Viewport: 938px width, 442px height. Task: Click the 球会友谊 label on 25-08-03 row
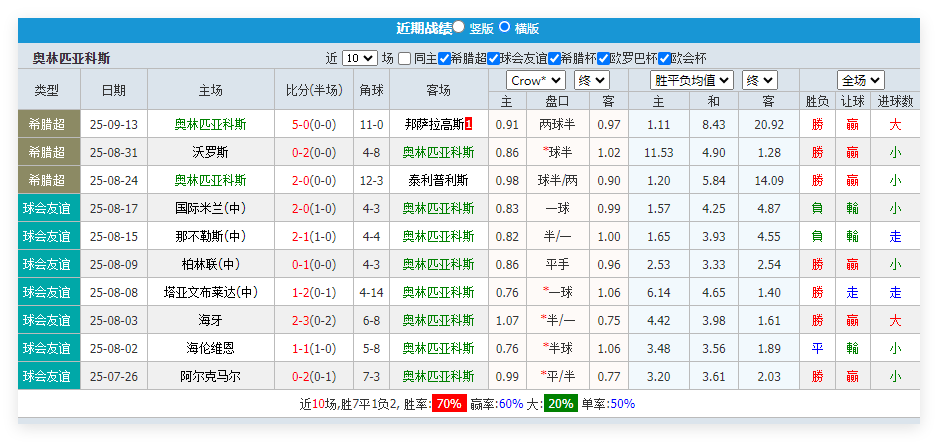pos(46,321)
